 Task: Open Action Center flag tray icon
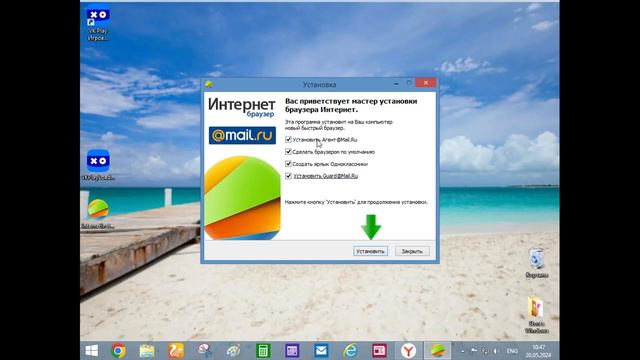point(474,351)
